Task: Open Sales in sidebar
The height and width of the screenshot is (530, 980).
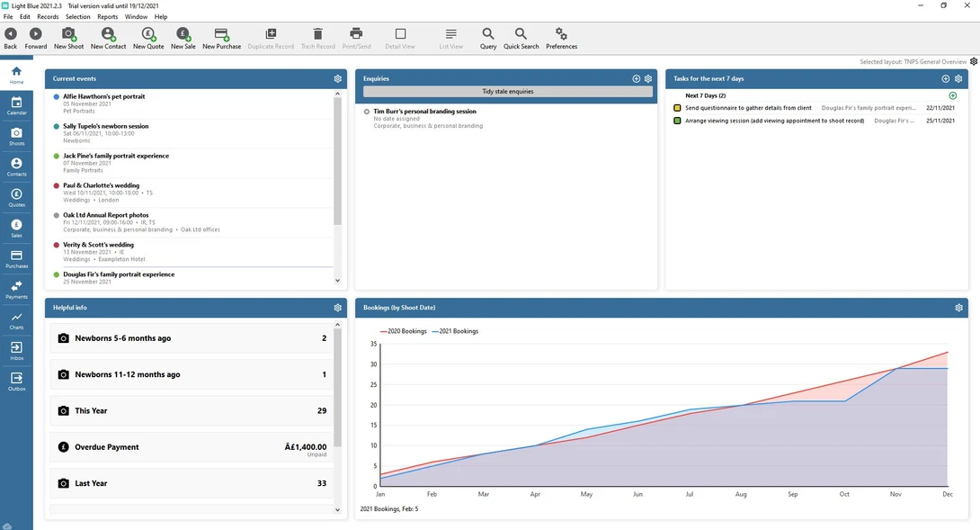Action: [x=16, y=228]
